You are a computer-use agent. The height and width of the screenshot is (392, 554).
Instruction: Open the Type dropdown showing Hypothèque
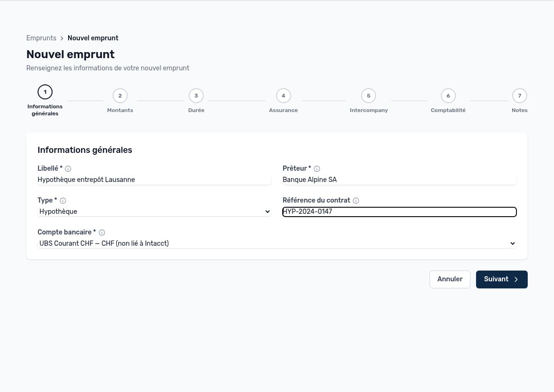click(x=154, y=211)
